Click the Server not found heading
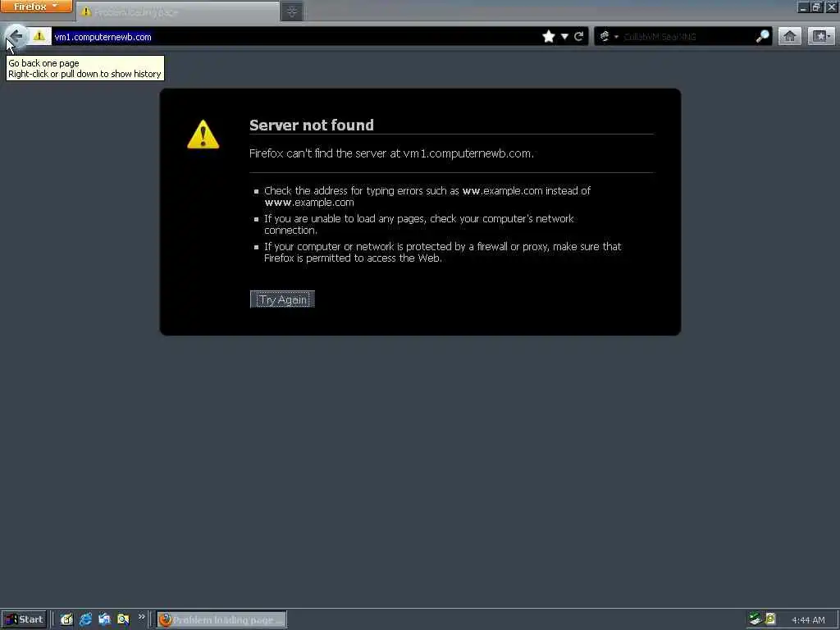The width and height of the screenshot is (840, 630). [x=311, y=125]
